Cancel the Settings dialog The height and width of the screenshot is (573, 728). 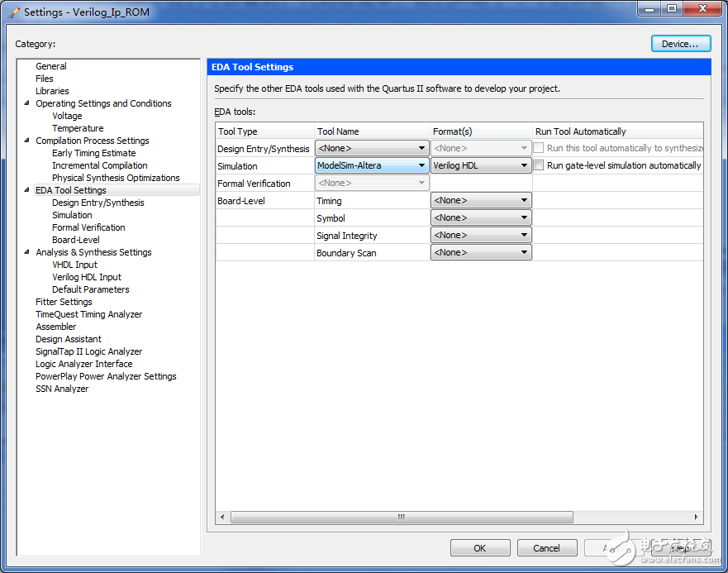(546, 548)
